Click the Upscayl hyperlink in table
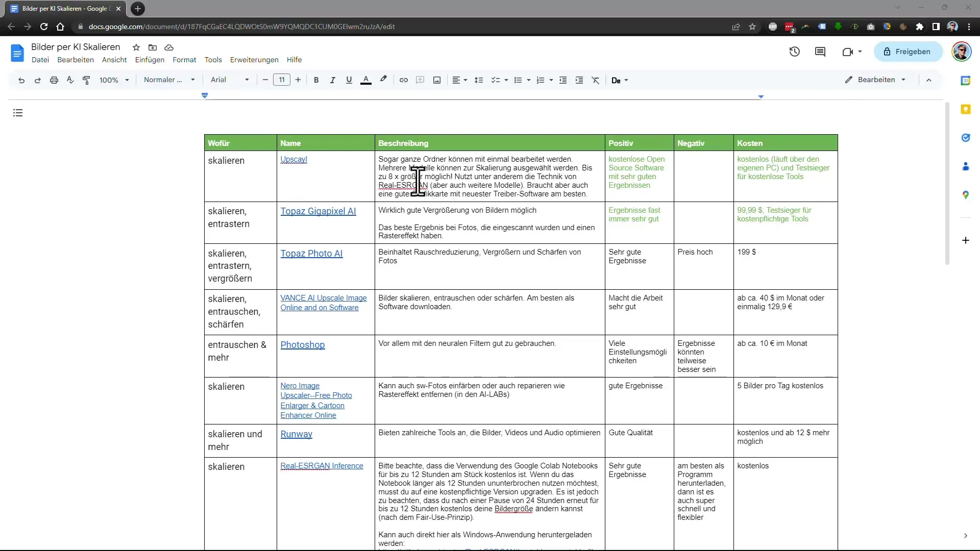980x551 pixels. tap(293, 159)
